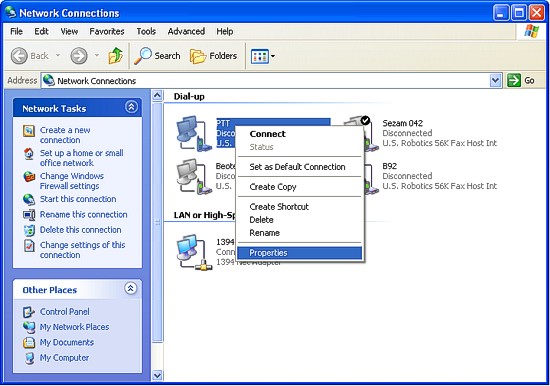Click Create a new connection link
The image size is (550, 386).
click(65, 135)
